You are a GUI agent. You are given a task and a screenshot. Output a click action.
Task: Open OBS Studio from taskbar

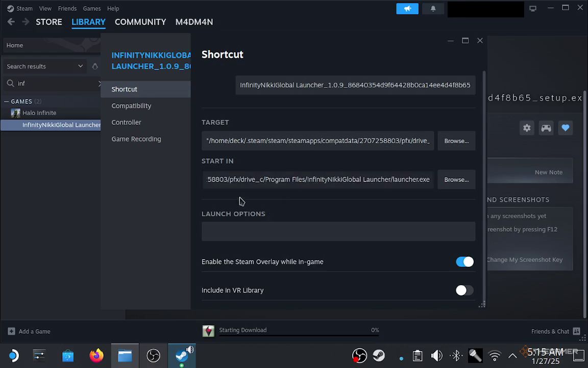[x=153, y=355]
